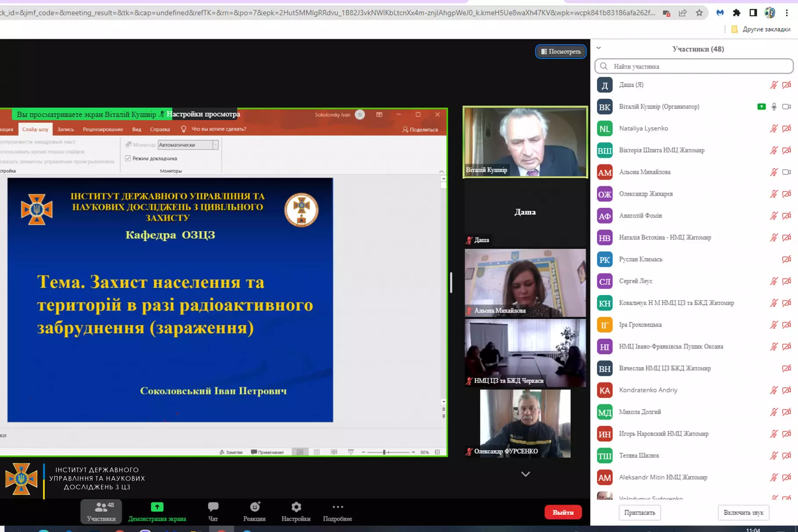Open the Монитор Автоматически combo box
This screenshot has width=798, height=532.
[188, 145]
